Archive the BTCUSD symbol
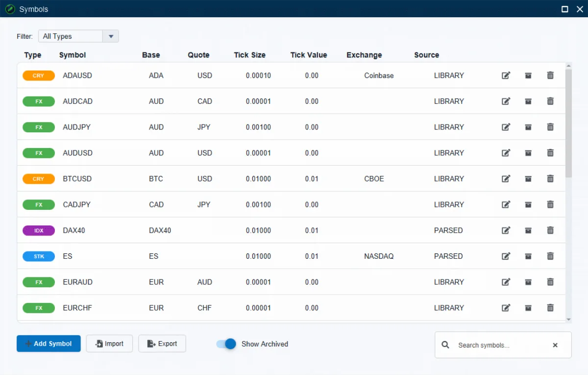Viewport: 588px width, 375px height. pos(528,179)
